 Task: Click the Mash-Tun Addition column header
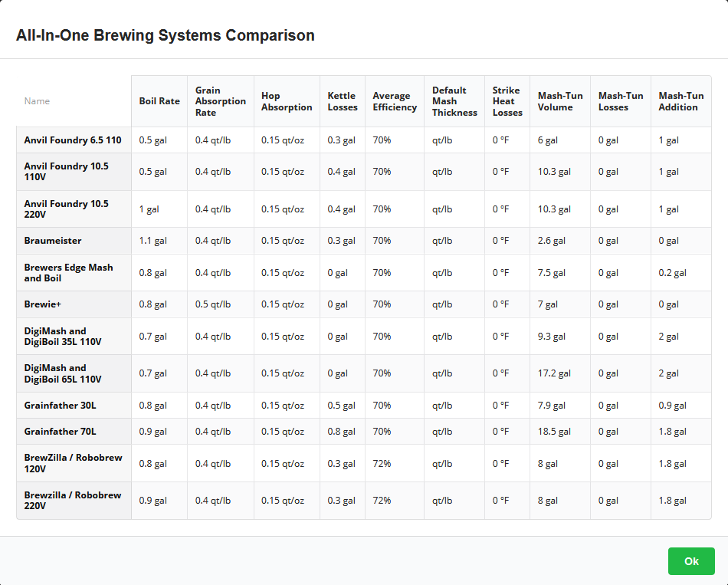pyautogui.click(x=681, y=101)
